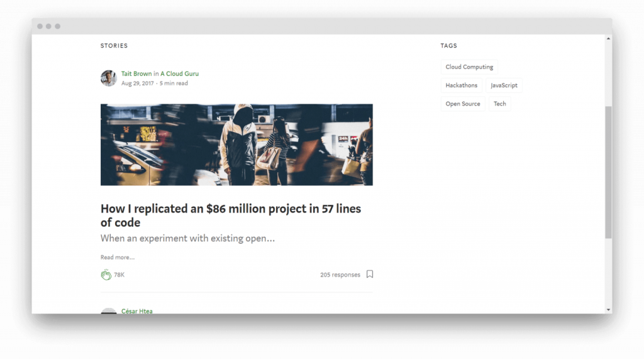Open the Open Source tag
This screenshot has width=644, height=359.
point(463,104)
